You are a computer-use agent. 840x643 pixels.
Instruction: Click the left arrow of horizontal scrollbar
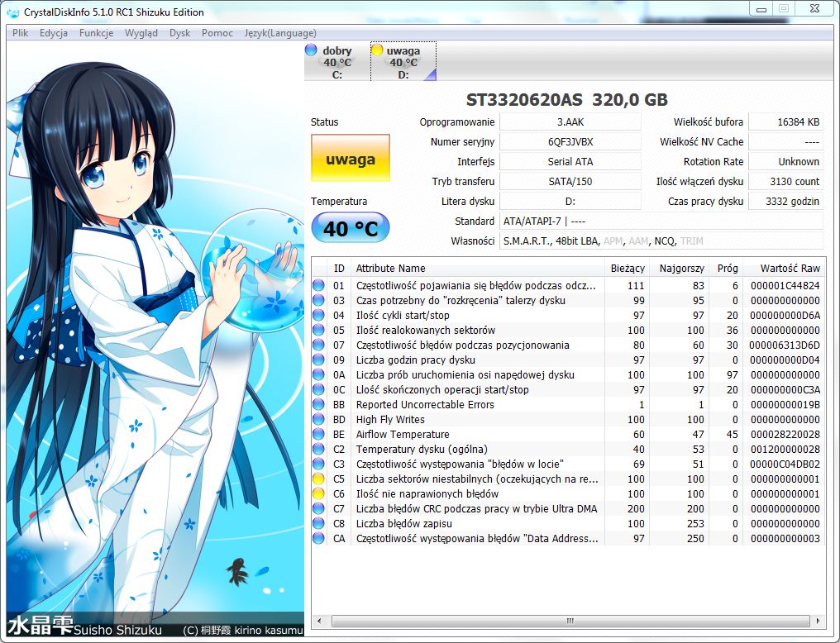click(x=319, y=621)
